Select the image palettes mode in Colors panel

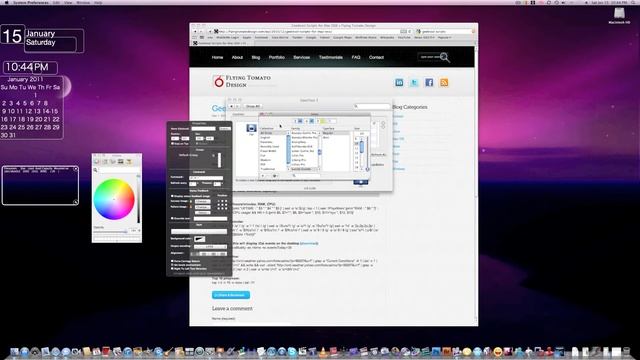120,162
